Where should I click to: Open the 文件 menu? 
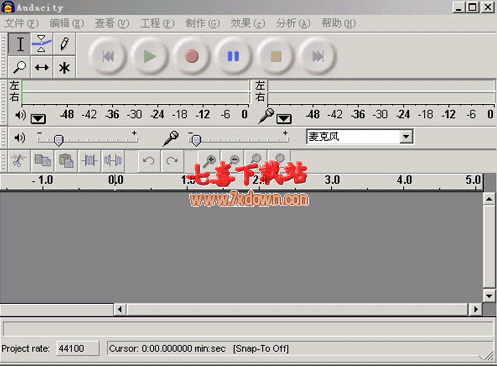tap(21, 23)
